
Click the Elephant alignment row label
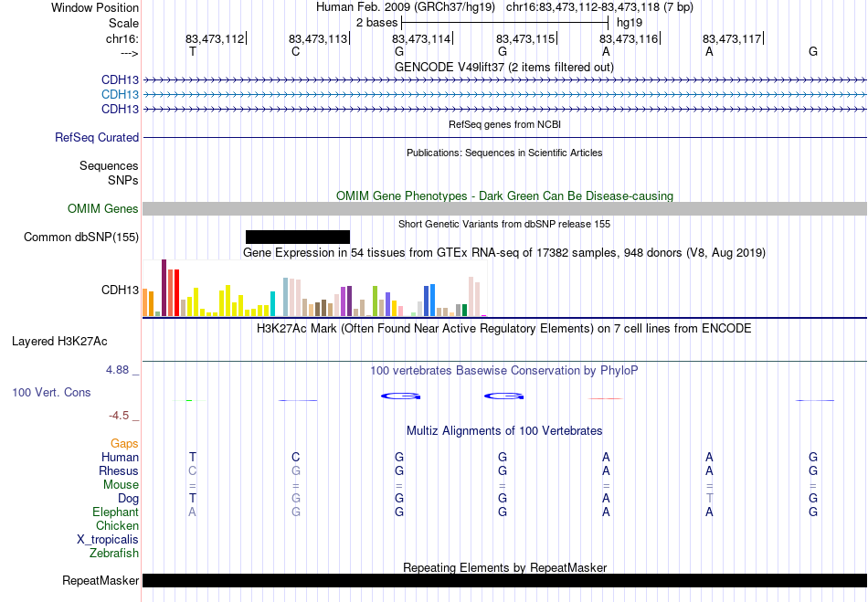pos(115,512)
